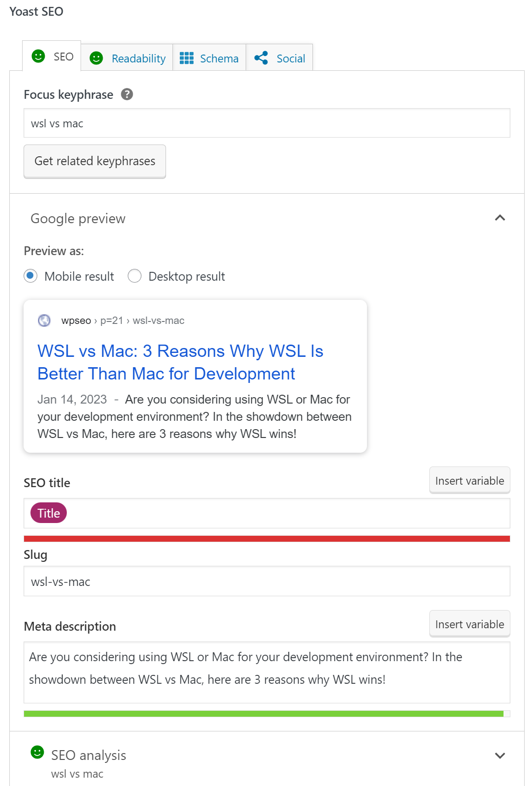Click into the SEO title field

[267, 513]
